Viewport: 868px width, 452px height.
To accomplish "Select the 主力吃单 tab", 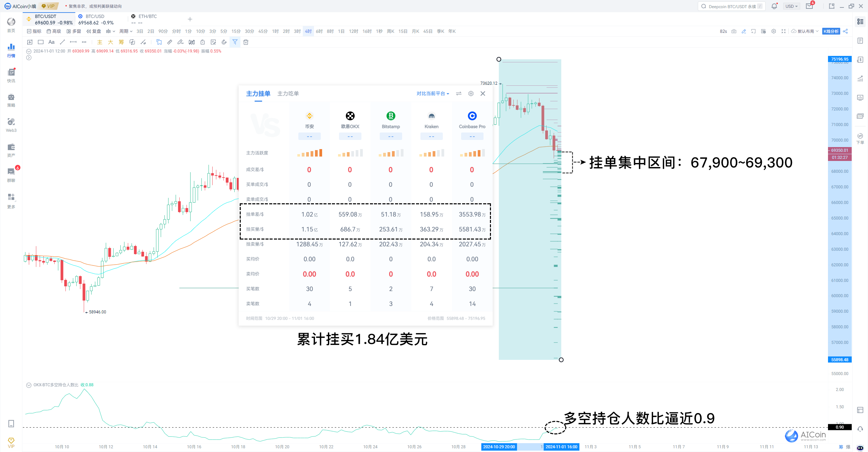I will 288,94.
